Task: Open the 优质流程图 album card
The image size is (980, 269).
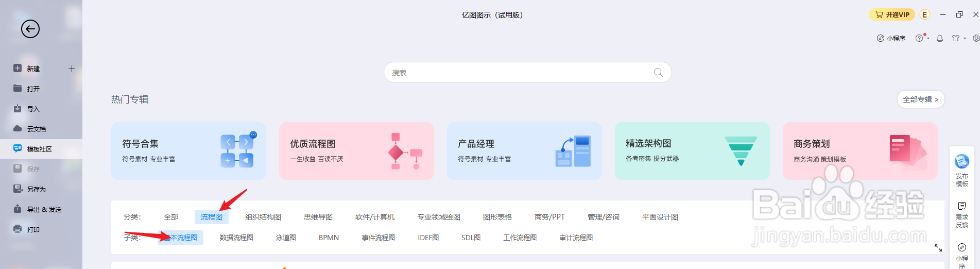Action: (356, 151)
